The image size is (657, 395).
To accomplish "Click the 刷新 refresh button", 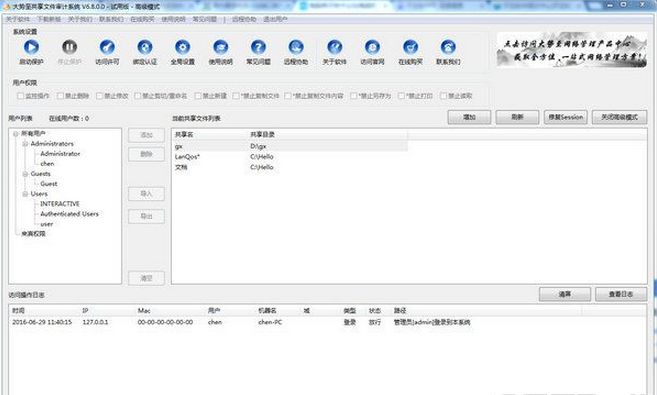I will [517, 117].
